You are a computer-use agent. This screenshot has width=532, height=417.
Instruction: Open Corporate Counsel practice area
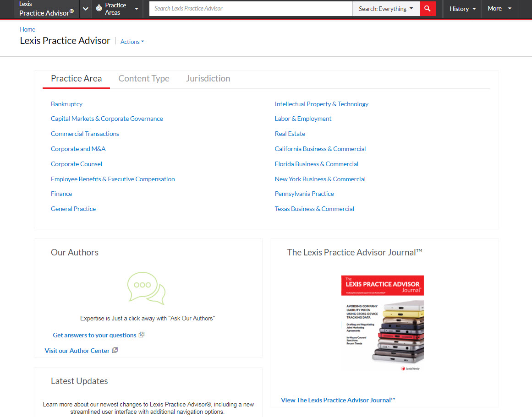pos(77,164)
